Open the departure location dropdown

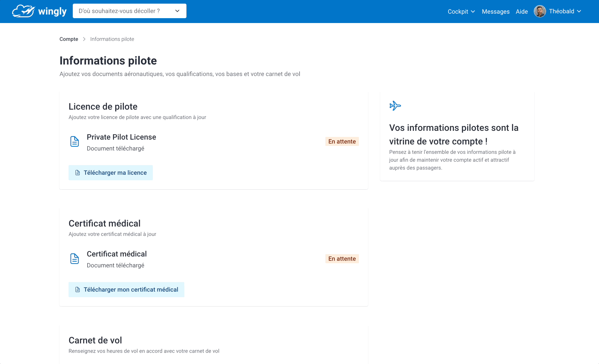(129, 11)
